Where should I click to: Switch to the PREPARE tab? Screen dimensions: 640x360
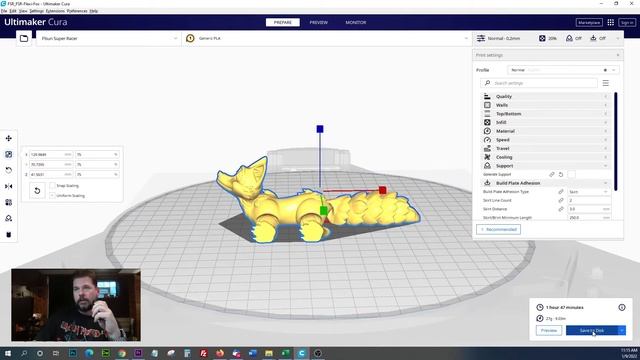tap(282, 22)
